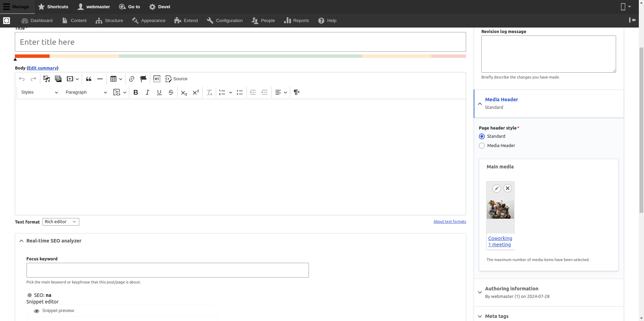Select the Media Header radio option
644x321 pixels.
point(482,146)
